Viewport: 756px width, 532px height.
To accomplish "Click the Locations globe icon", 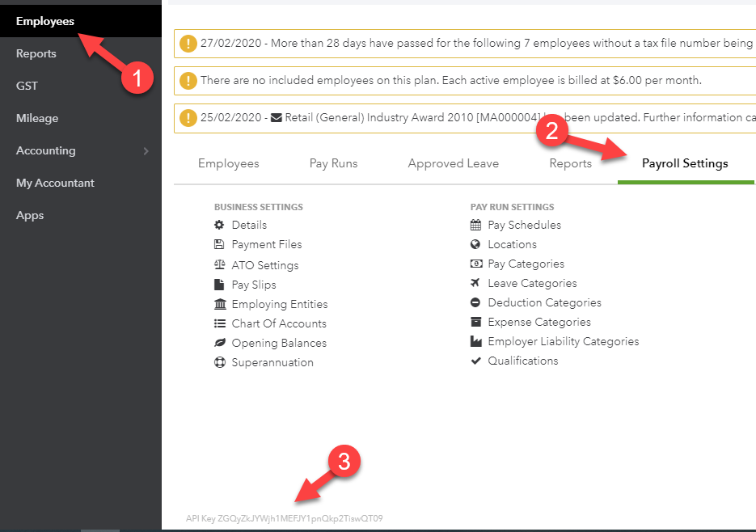I will coord(477,244).
